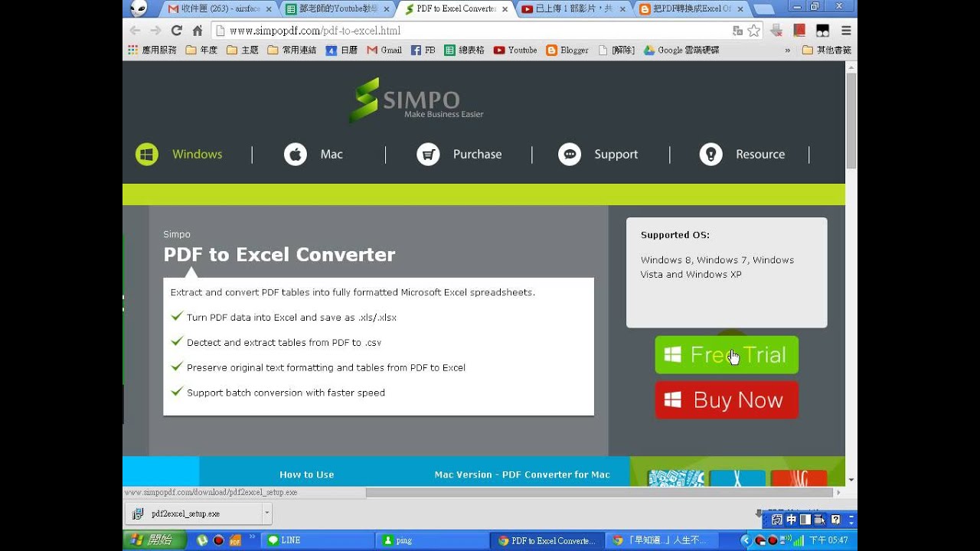Click the red book extension icon
This screenshot has width=980, height=551.
click(799, 31)
